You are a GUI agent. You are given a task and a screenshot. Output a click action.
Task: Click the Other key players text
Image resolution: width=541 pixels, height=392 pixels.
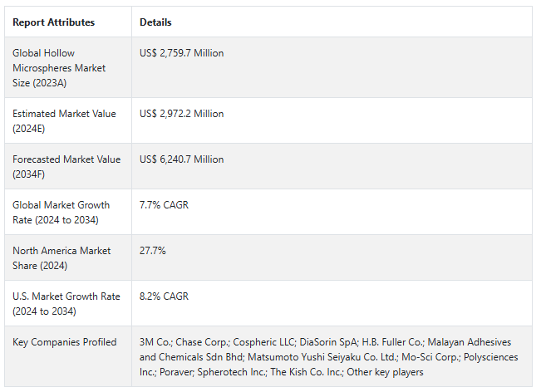coord(385,372)
